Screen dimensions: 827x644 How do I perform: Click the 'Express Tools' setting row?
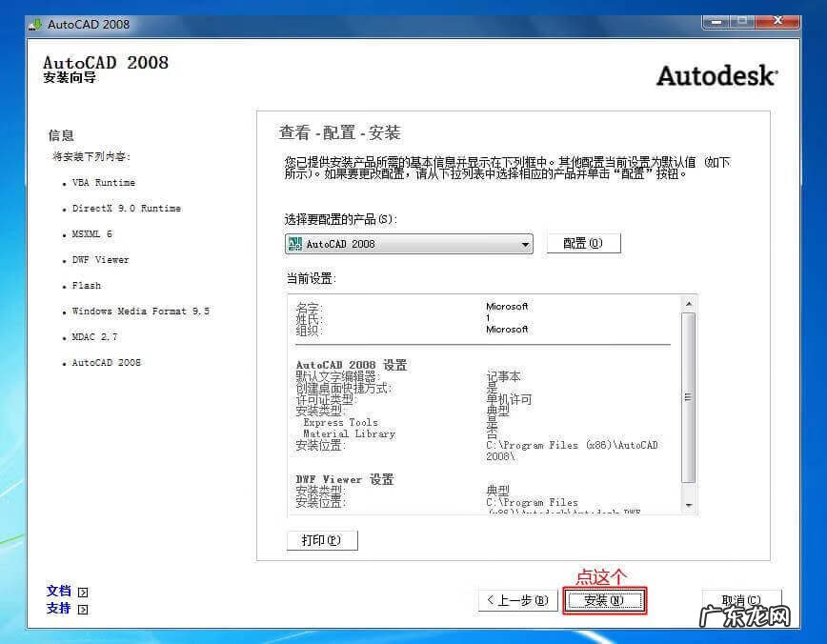click(341, 422)
